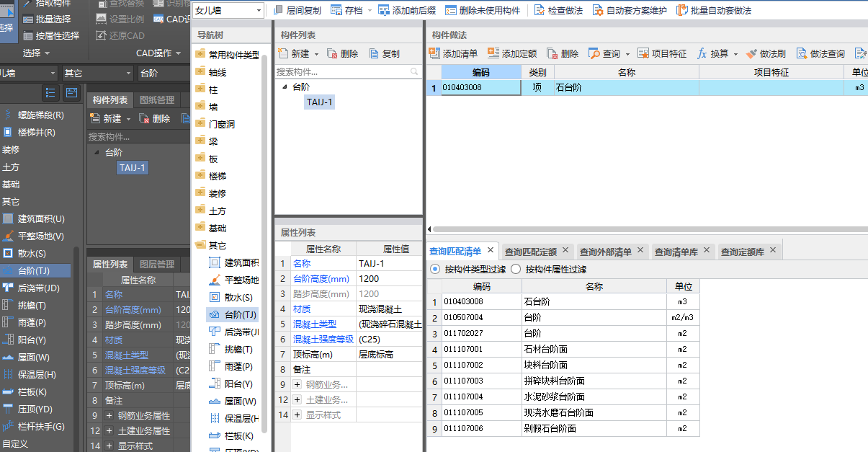Click 删除 in the dialog's 构件列表 toolbar
The height and width of the screenshot is (452, 868).
tap(342, 53)
